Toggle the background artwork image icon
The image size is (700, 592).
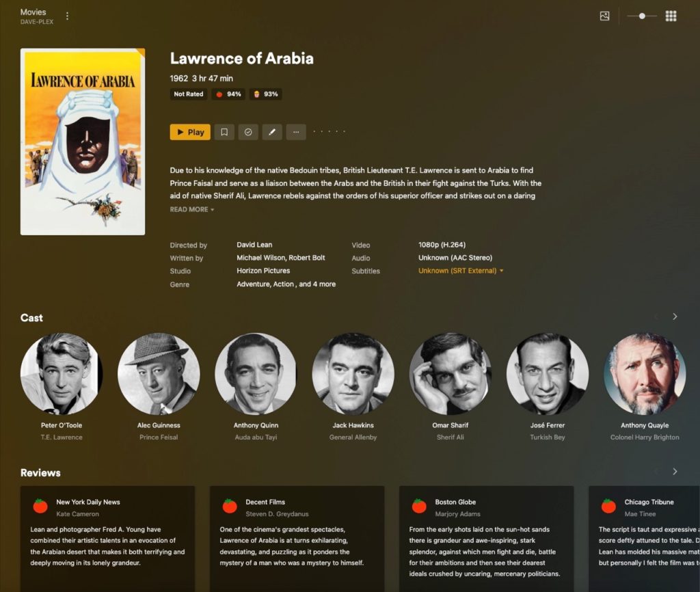tap(604, 16)
